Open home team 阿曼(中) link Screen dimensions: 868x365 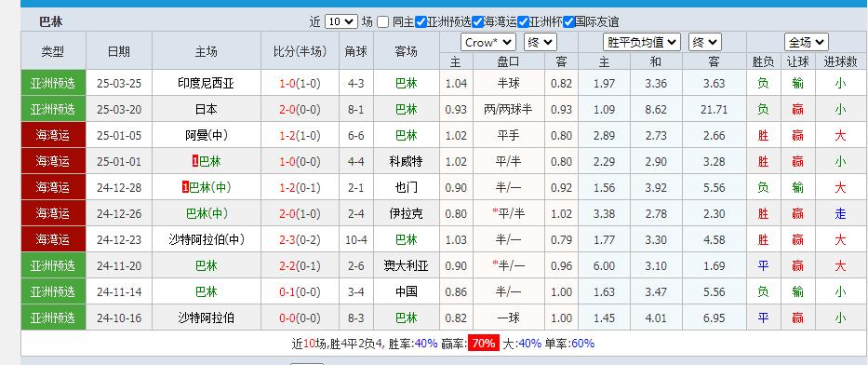click(206, 136)
